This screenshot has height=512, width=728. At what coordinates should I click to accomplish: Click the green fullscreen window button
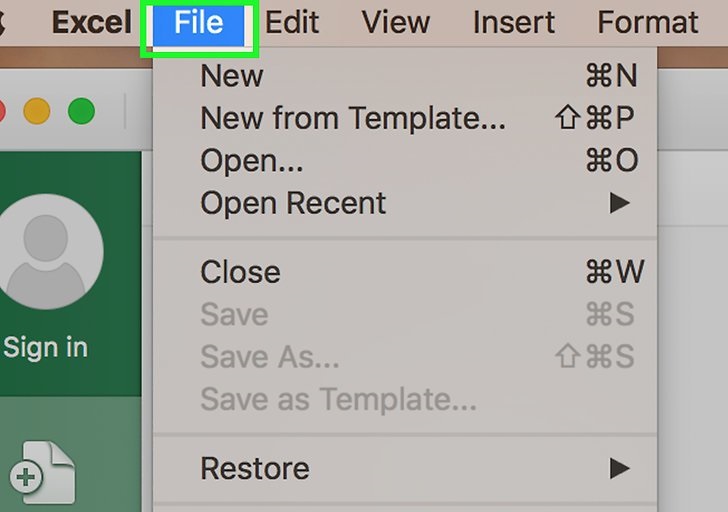click(81, 111)
